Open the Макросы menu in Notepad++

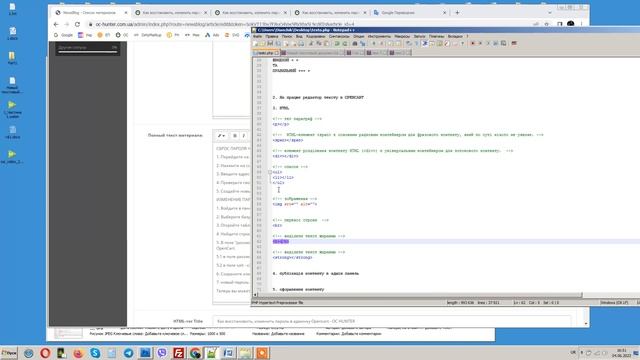[402, 36]
